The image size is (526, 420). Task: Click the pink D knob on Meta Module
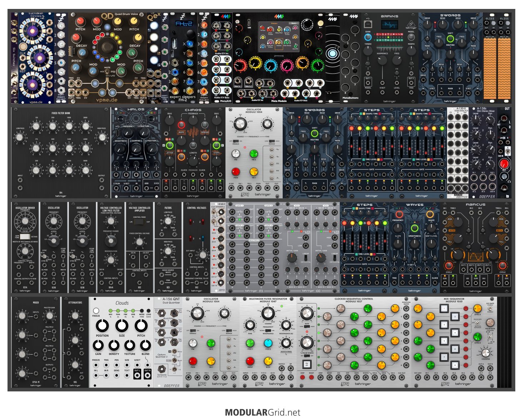287,65
